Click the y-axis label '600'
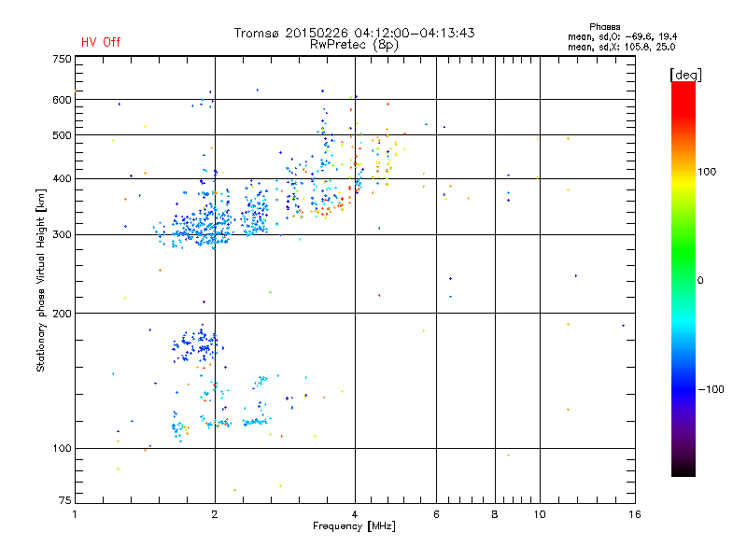 (62, 100)
